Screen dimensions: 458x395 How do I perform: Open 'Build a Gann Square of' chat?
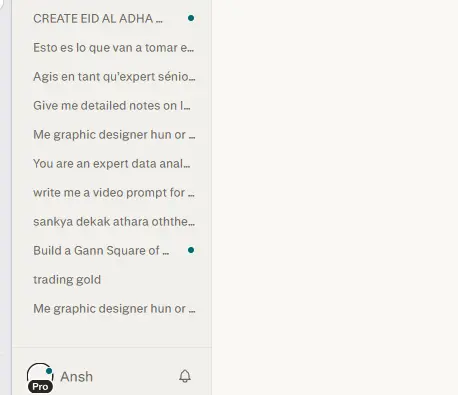[101, 251]
